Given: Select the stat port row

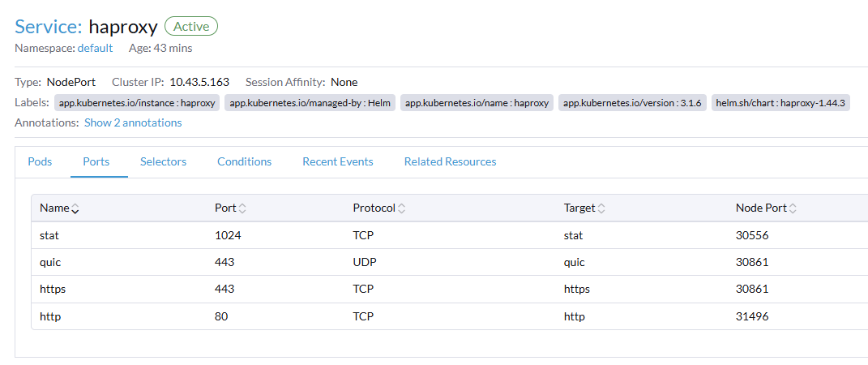Looking at the screenshot, I should coord(405,235).
